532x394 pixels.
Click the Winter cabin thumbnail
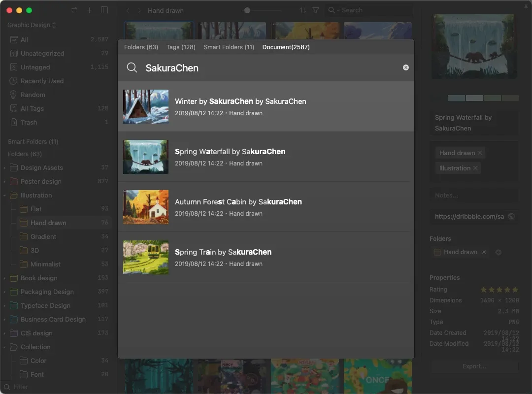(146, 106)
